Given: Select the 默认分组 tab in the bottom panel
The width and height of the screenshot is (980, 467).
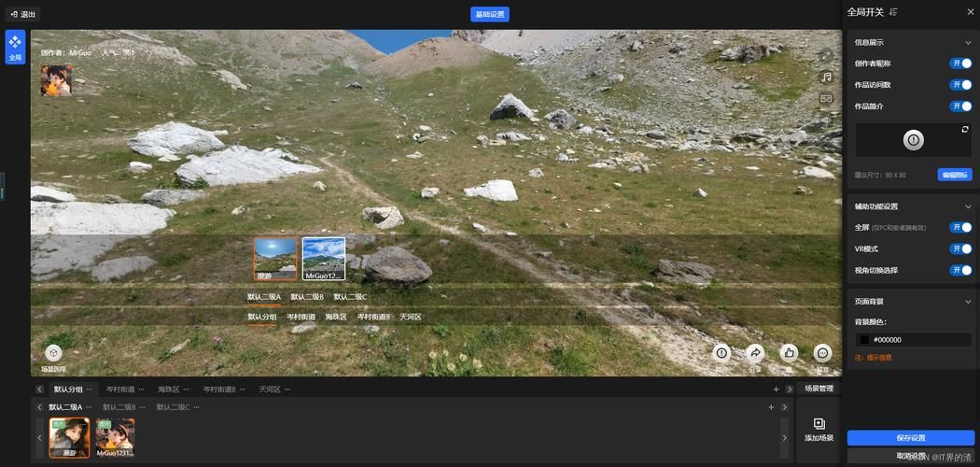Looking at the screenshot, I should pos(68,389).
